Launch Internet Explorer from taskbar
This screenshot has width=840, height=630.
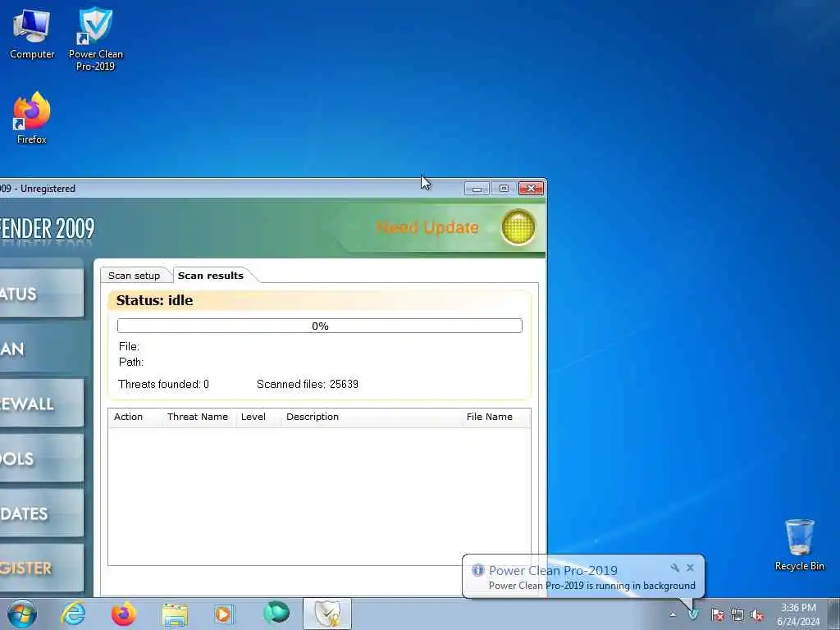(x=73, y=614)
